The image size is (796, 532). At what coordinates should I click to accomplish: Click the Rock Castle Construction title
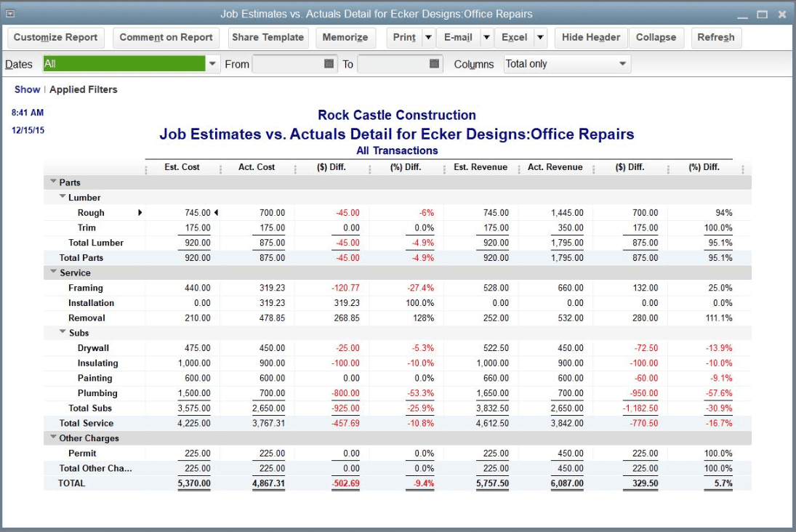pyautogui.click(x=397, y=115)
